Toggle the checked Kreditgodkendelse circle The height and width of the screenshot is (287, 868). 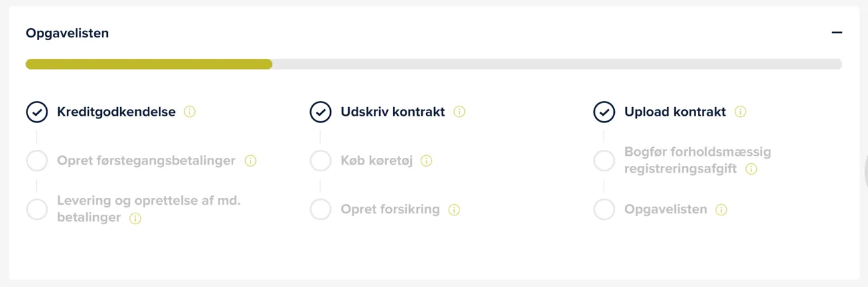tap(37, 112)
